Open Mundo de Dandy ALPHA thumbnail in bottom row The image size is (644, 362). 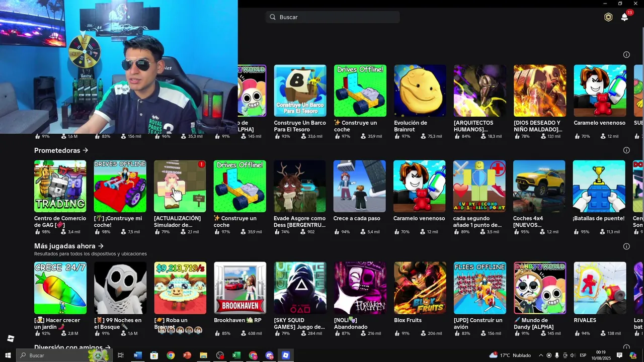coord(540,288)
